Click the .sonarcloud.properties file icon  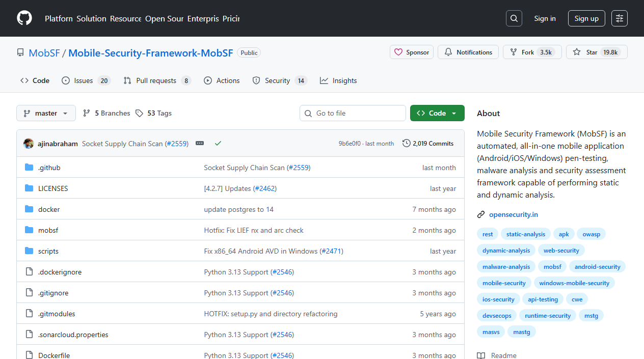[x=29, y=335]
